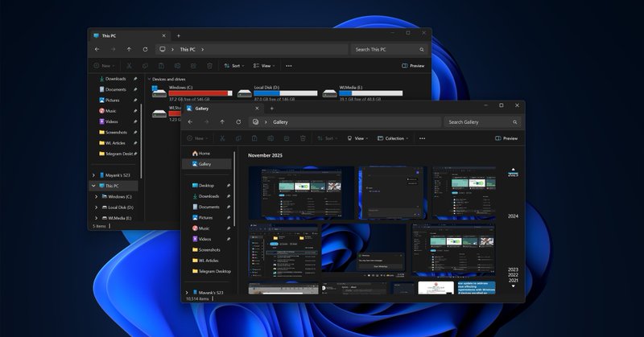The width and height of the screenshot is (644, 337).
Task: Click Copy icon in Gallery window toolbar
Action: (238, 138)
